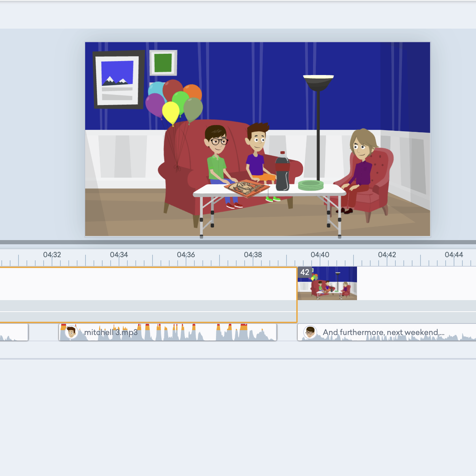476x476 pixels.
Task: Click the 04:44 time label on ruler
Action: (454, 255)
